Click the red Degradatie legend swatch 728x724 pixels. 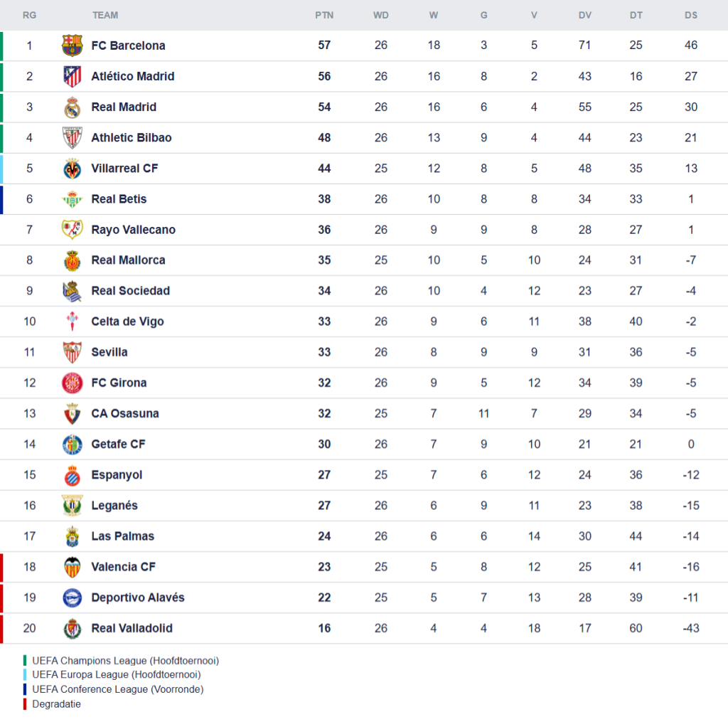[x=25, y=704]
